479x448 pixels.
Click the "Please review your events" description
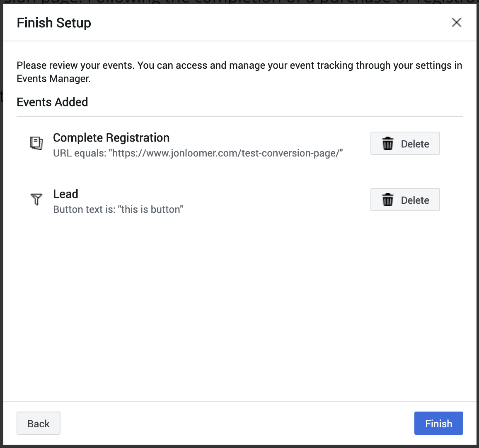pyautogui.click(x=239, y=65)
